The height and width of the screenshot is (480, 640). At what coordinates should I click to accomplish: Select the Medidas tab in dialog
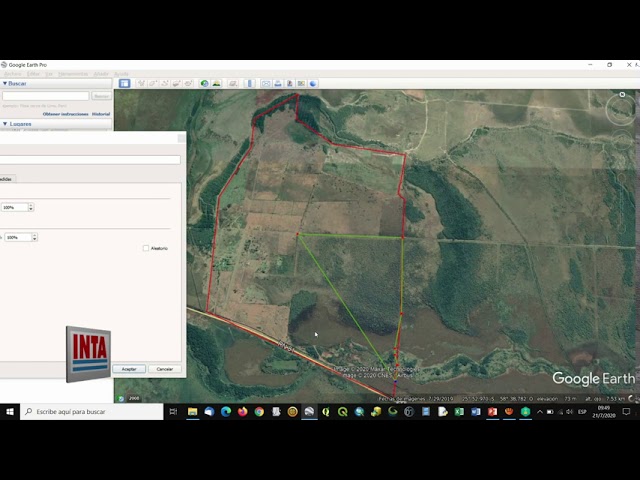click(6, 179)
